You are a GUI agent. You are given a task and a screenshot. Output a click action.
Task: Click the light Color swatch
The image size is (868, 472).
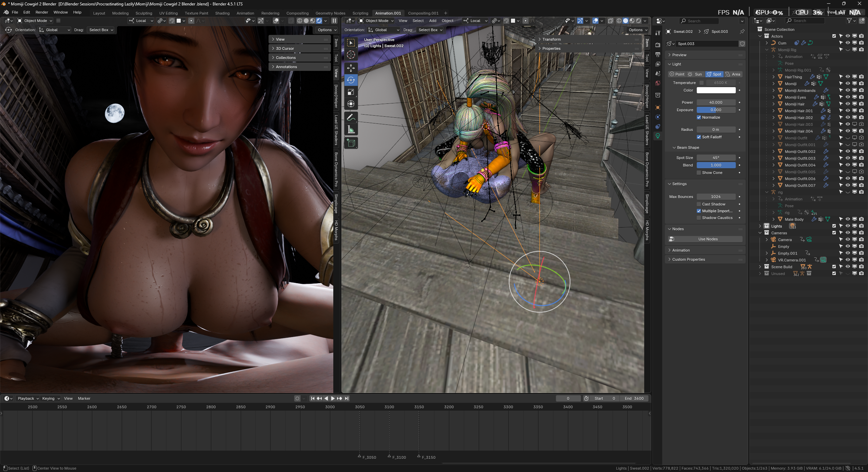click(x=716, y=90)
